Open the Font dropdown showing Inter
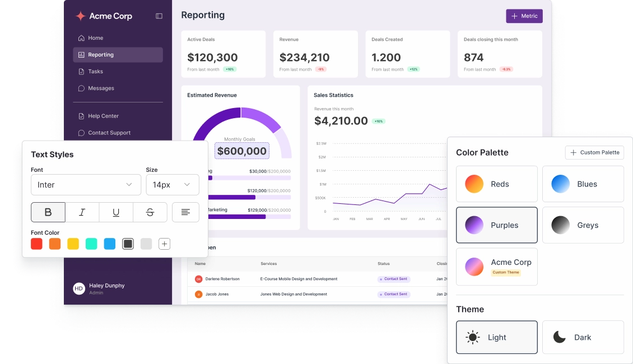The height and width of the screenshot is (364, 633). (86, 185)
